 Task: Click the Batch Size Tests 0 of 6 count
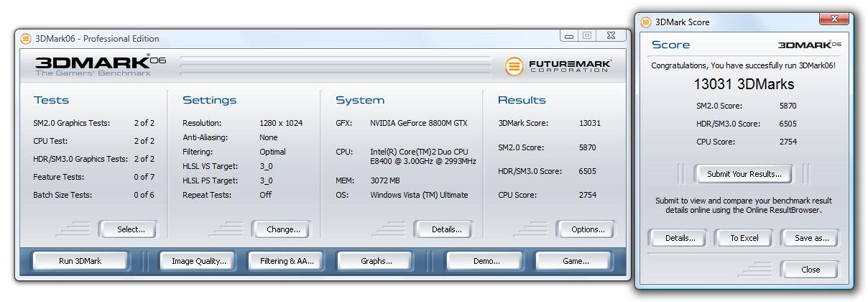(x=144, y=195)
